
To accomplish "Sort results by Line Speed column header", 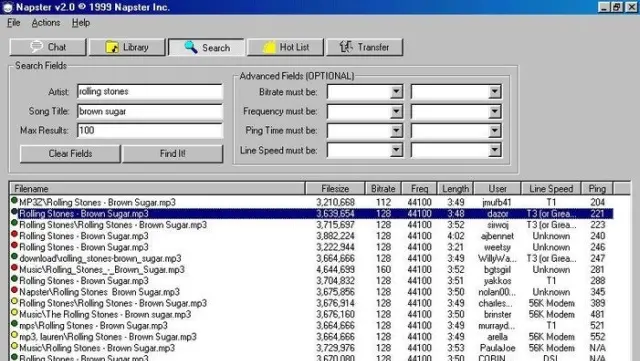I will [551, 189].
